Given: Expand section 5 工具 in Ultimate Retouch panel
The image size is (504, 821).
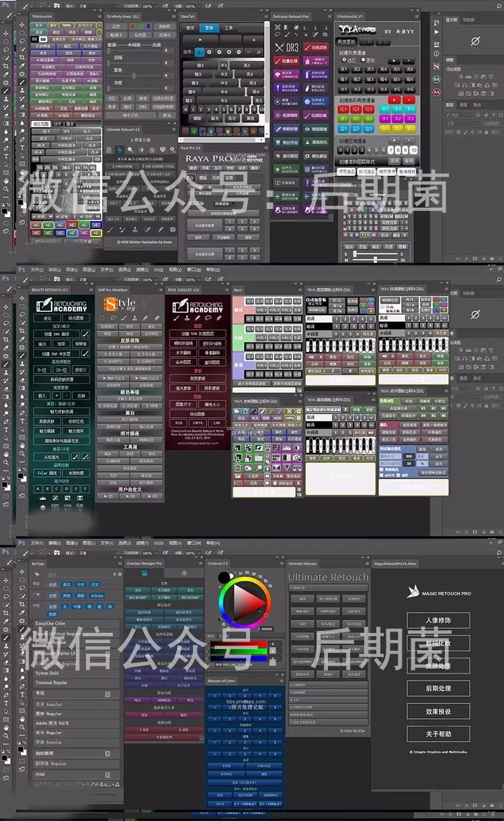Looking at the screenshot, I should [x=328, y=699].
